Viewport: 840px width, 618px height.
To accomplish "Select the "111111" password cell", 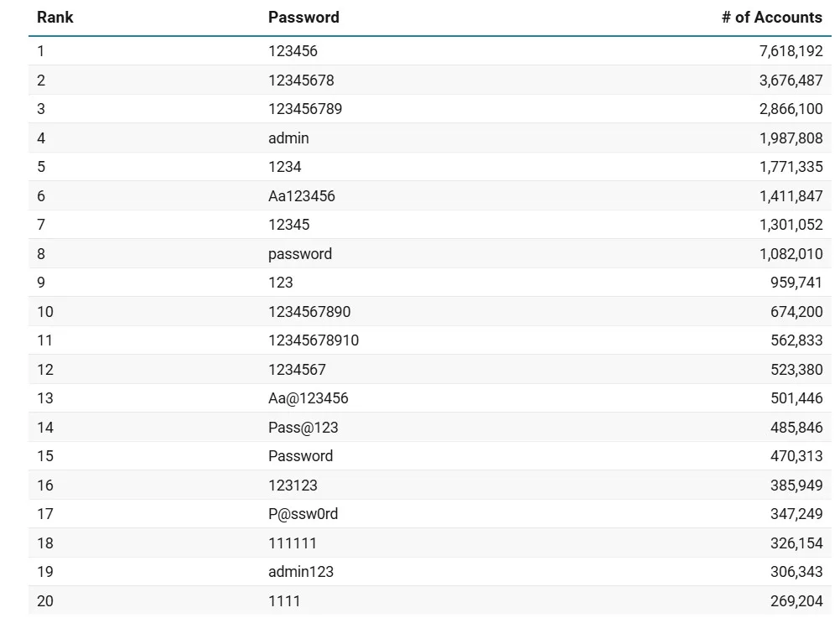I will (293, 543).
